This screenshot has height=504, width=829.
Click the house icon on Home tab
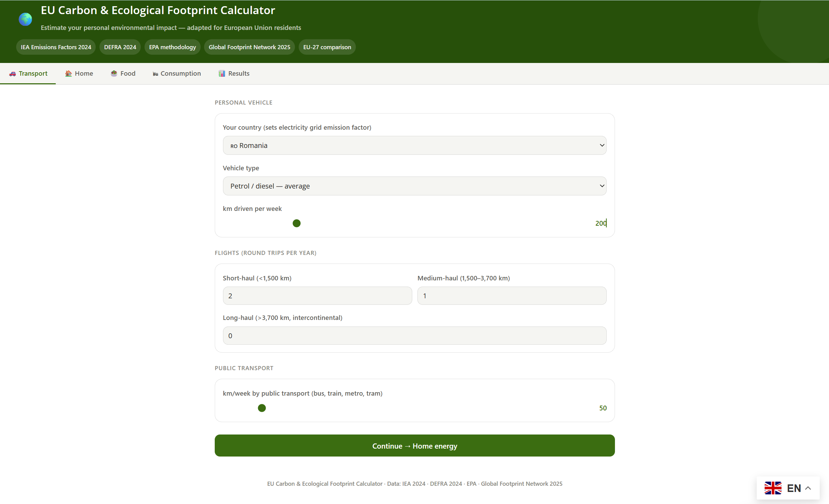[68, 73]
